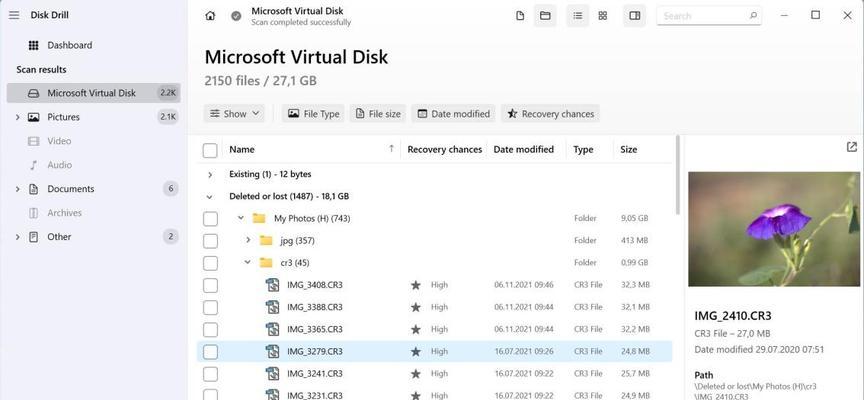
Task: Click the file list vertical scrollbar
Action: tap(677, 175)
